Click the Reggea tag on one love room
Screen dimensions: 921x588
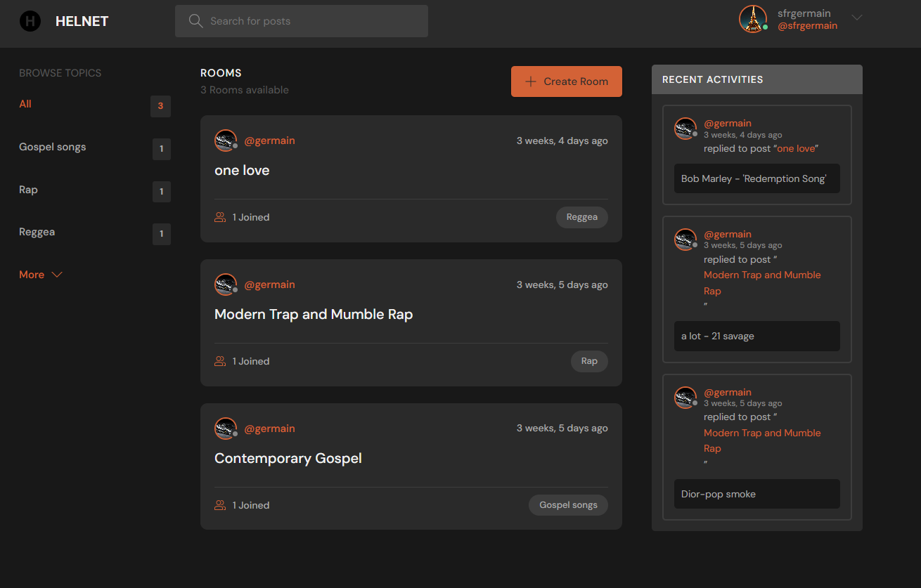click(582, 217)
